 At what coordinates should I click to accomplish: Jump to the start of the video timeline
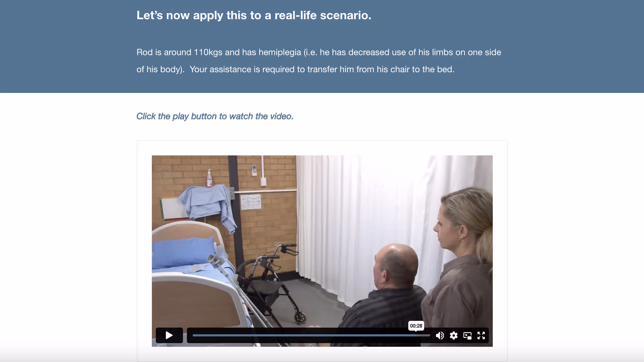point(193,335)
